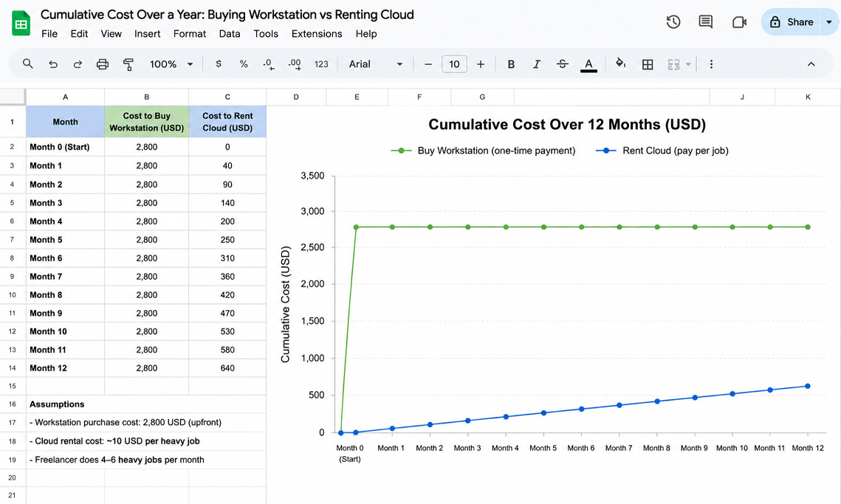Select column A header

click(x=66, y=97)
